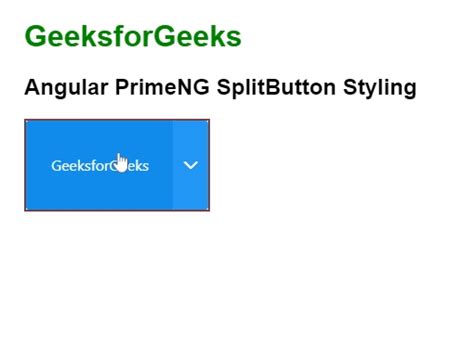Select the white GeeksforGeeks label inside the button
474x360 pixels.
(x=100, y=166)
